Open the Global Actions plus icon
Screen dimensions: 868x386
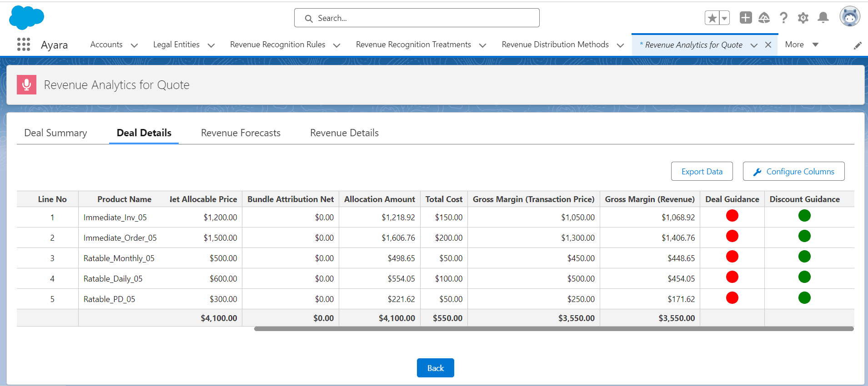coord(746,18)
